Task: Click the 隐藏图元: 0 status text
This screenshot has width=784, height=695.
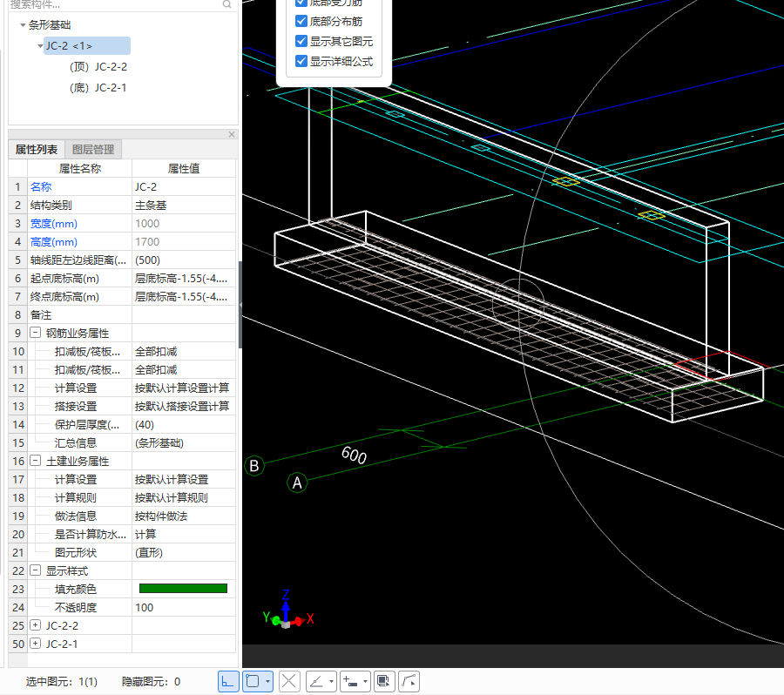Action: (x=151, y=681)
